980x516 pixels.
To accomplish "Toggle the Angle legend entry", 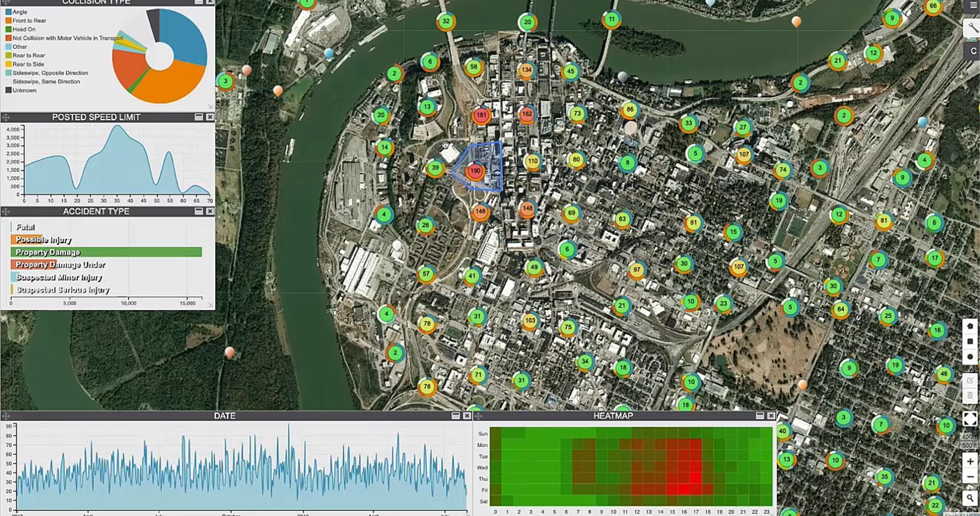I will 20,12.
